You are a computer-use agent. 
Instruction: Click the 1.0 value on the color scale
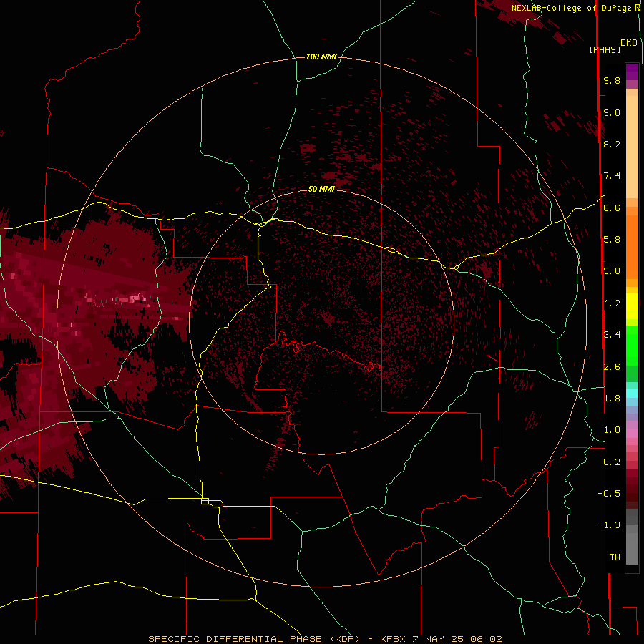tap(612, 430)
